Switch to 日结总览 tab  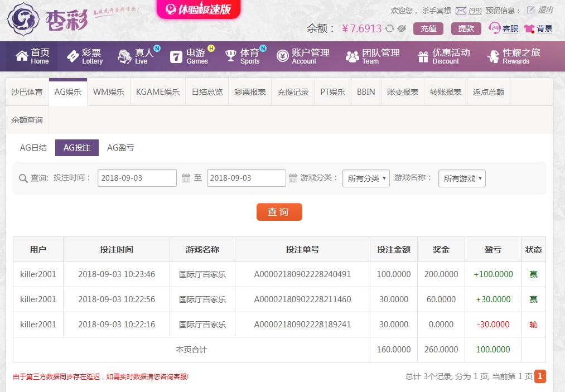(x=207, y=92)
